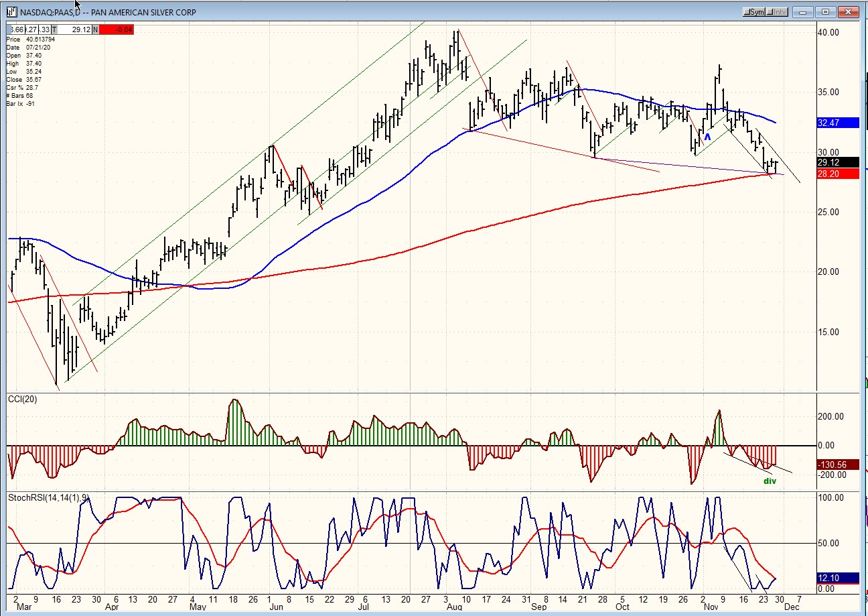Select the red -0.04 net change field
The height and width of the screenshot is (616, 868).
[116, 29]
